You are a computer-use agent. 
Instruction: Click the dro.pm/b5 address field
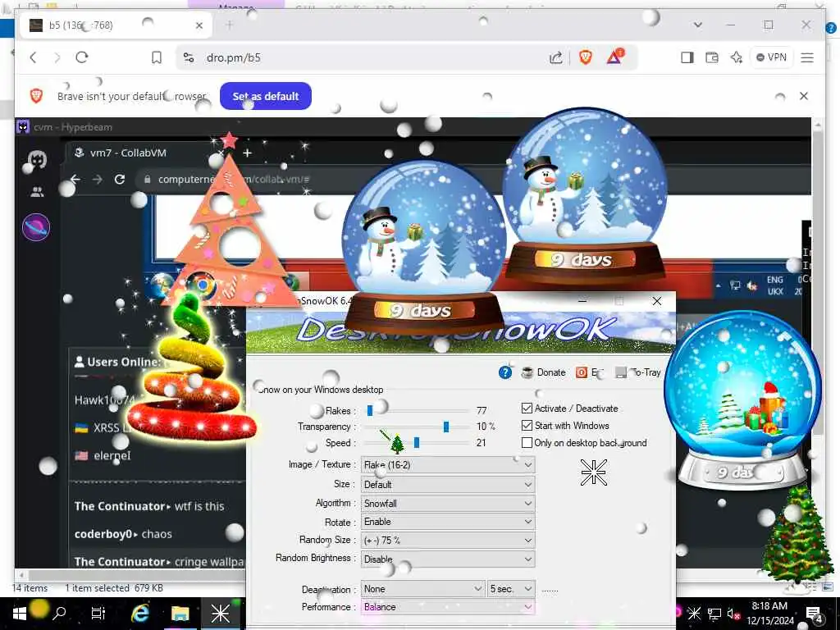pos(364,57)
